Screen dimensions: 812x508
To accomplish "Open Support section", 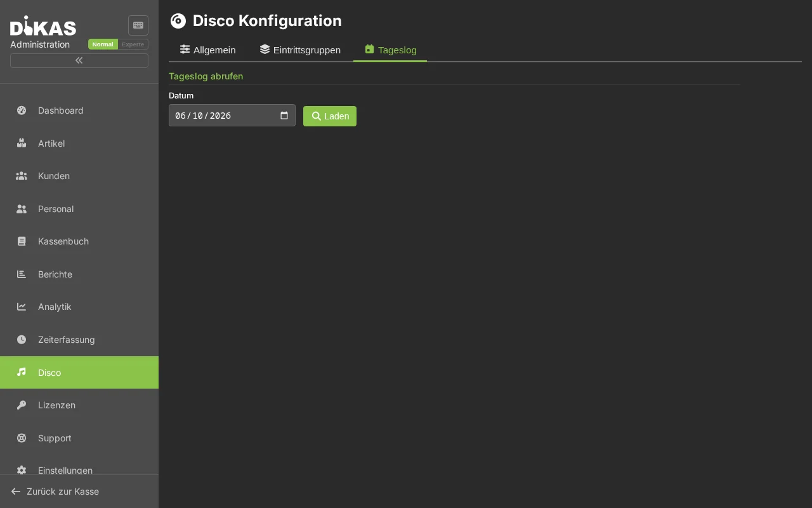I will click(79, 438).
